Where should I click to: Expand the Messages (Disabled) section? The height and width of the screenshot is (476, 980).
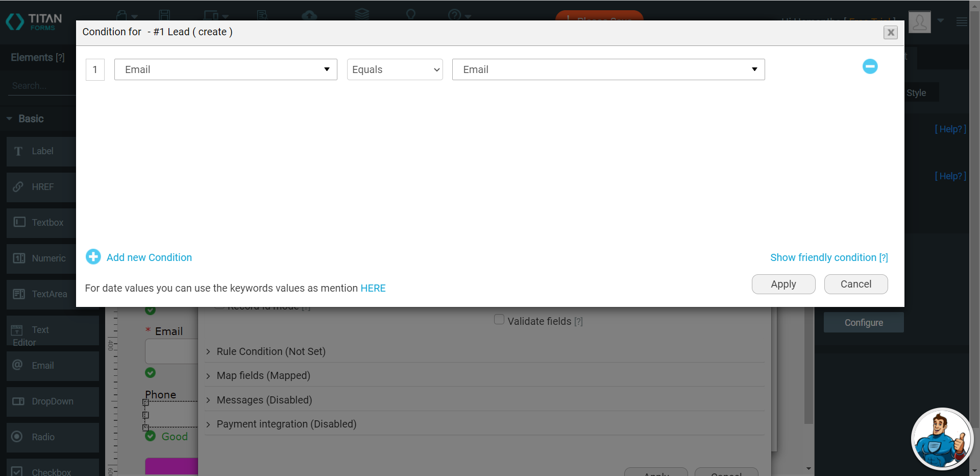pos(264,400)
